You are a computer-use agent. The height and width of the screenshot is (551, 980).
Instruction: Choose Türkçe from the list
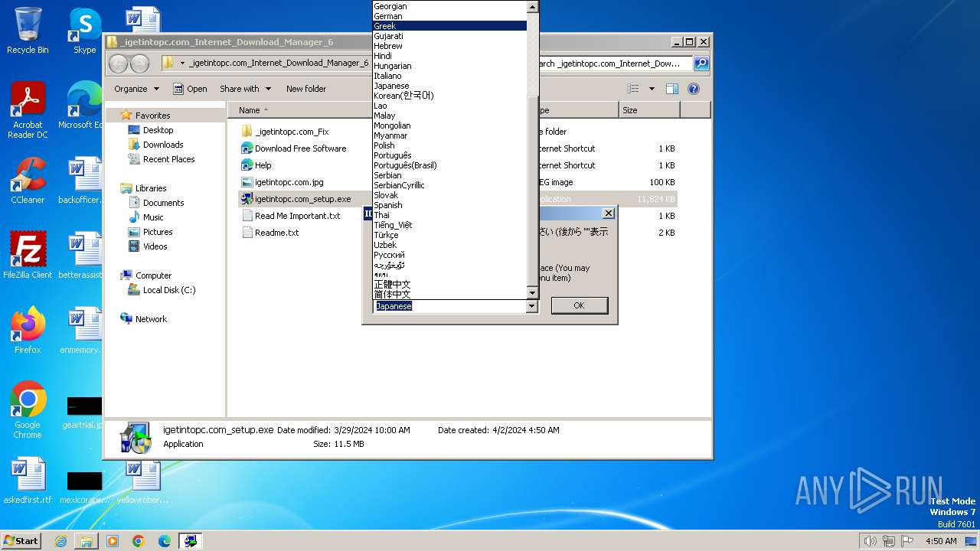point(449,235)
